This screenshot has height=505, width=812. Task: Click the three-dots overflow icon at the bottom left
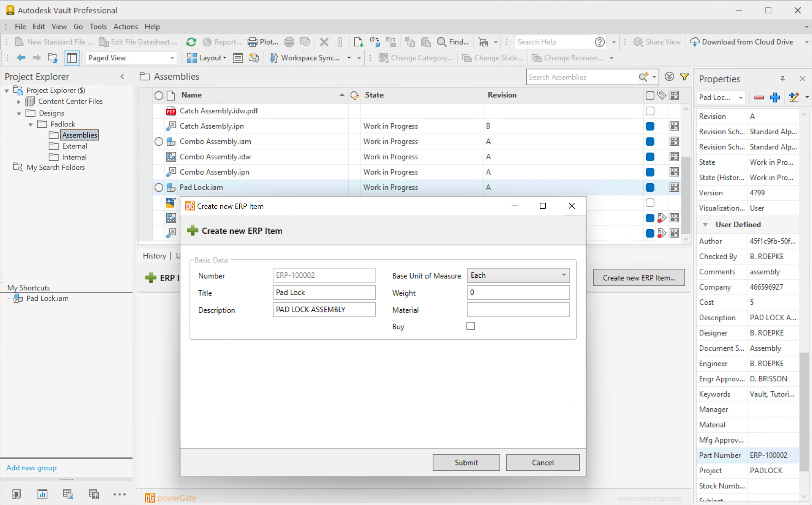tap(120, 494)
